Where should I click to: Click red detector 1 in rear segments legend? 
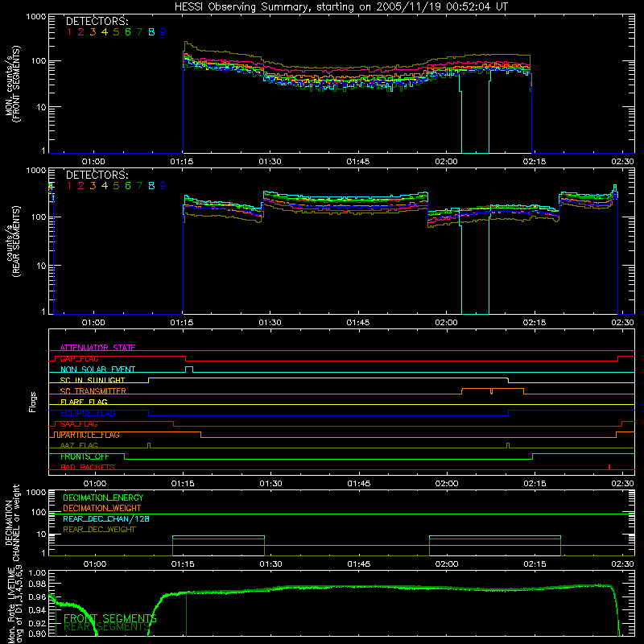[69, 186]
